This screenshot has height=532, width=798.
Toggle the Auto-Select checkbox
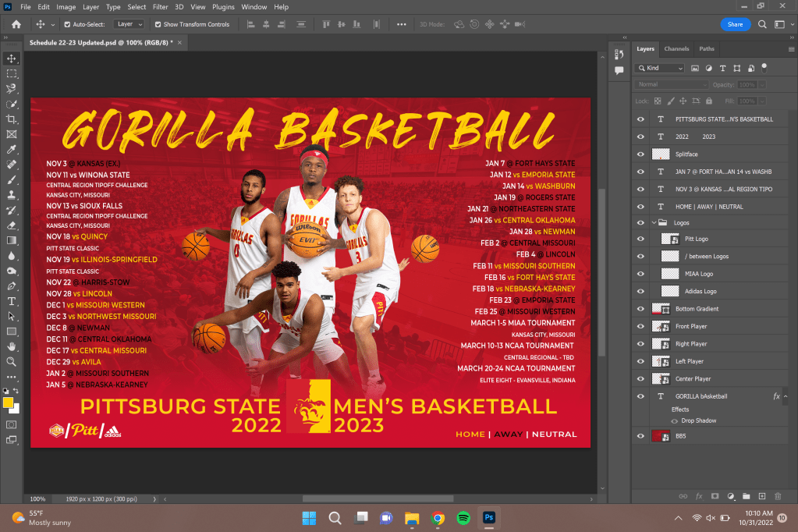pos(67,24)
